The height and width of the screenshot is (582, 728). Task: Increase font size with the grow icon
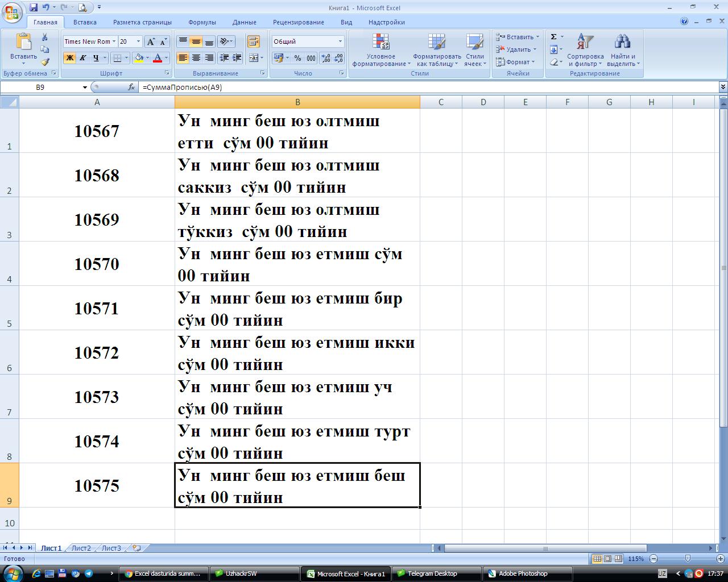point(151,41)
